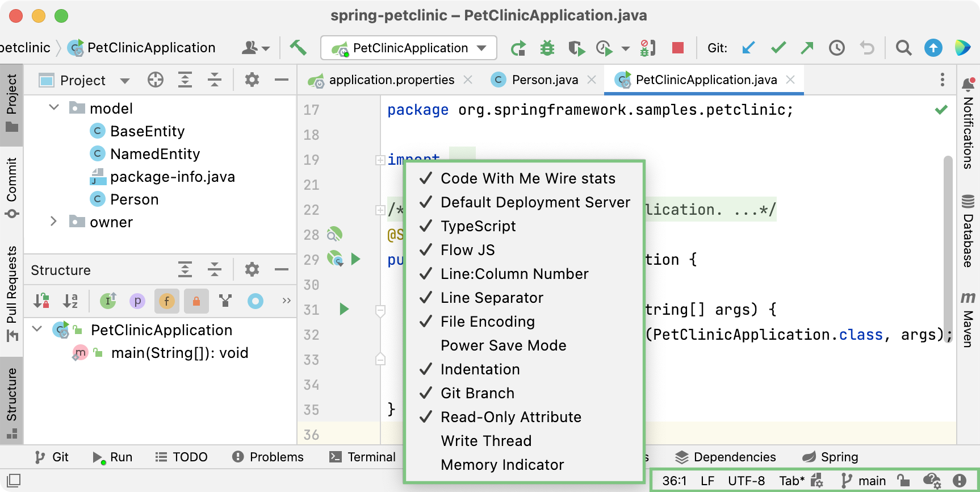Collapse PetClinicApplication node in Structure

tap(37, 329)
